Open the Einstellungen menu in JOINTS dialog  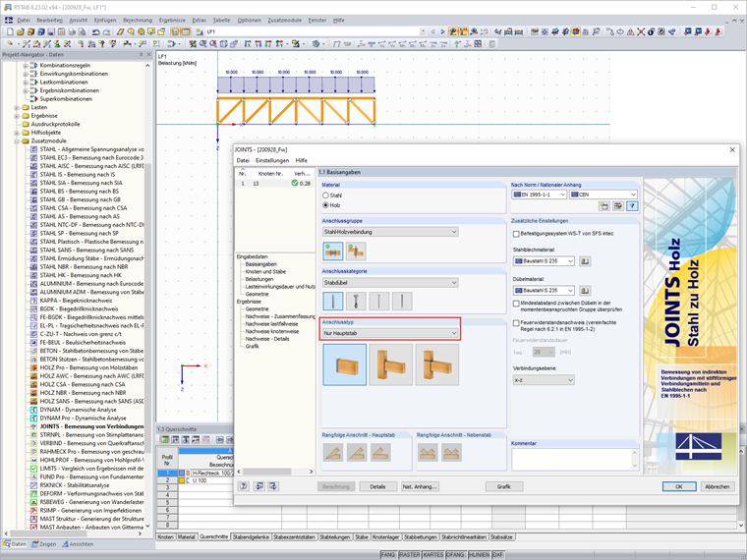point(272,160)
